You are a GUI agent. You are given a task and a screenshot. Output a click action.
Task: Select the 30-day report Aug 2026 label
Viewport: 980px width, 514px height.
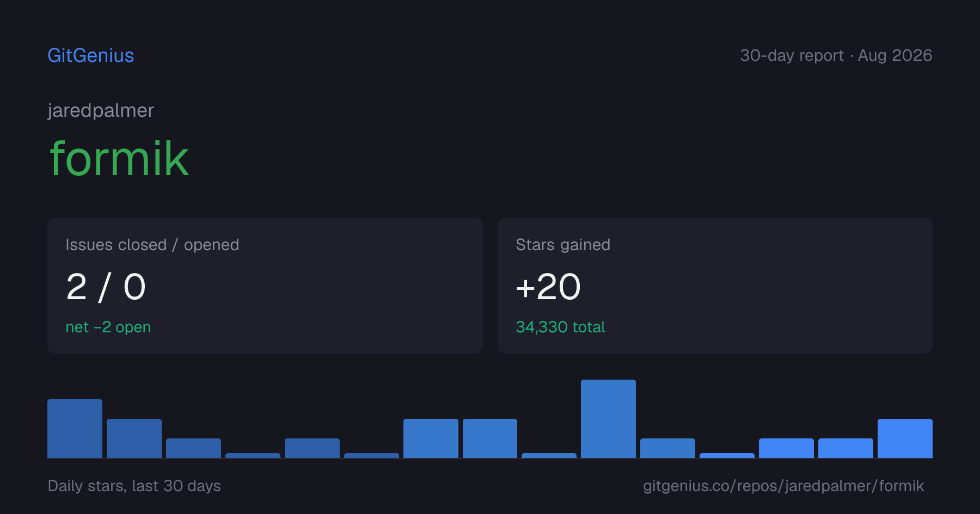(x=836, y=55)
